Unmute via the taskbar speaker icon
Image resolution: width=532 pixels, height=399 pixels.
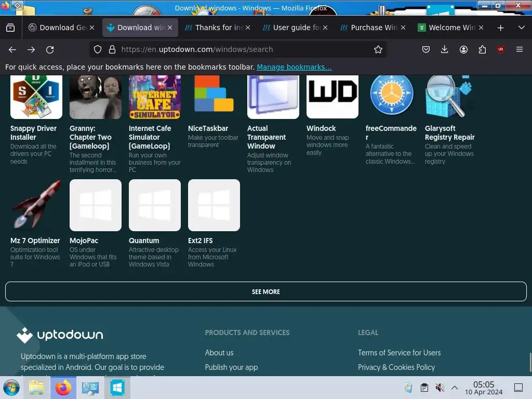coord(440,388)
